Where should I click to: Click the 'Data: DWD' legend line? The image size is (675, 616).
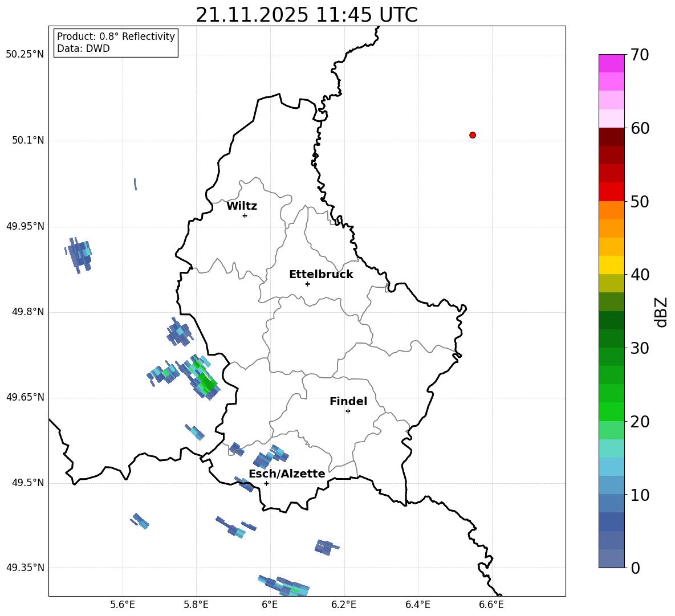click(x=83, y=48)
